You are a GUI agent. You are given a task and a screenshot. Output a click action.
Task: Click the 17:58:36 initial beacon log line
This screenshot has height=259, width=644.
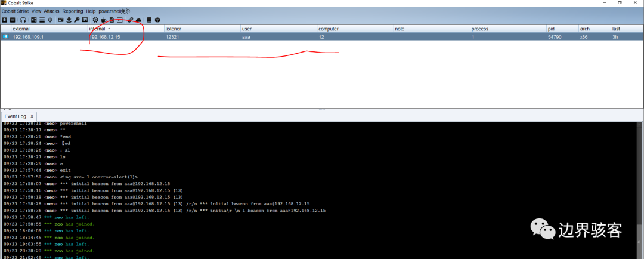[165, 211]
